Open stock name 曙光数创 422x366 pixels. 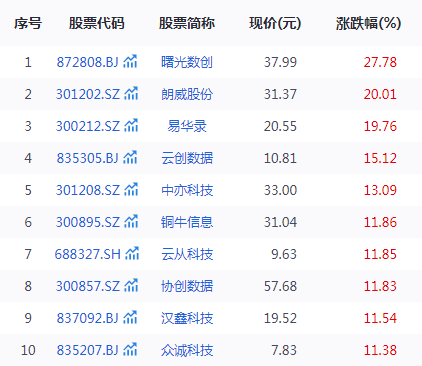(x=187, y=62)
